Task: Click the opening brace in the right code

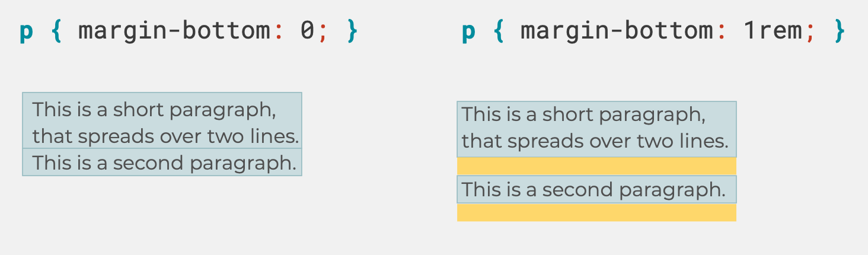Action: [499, 31]
